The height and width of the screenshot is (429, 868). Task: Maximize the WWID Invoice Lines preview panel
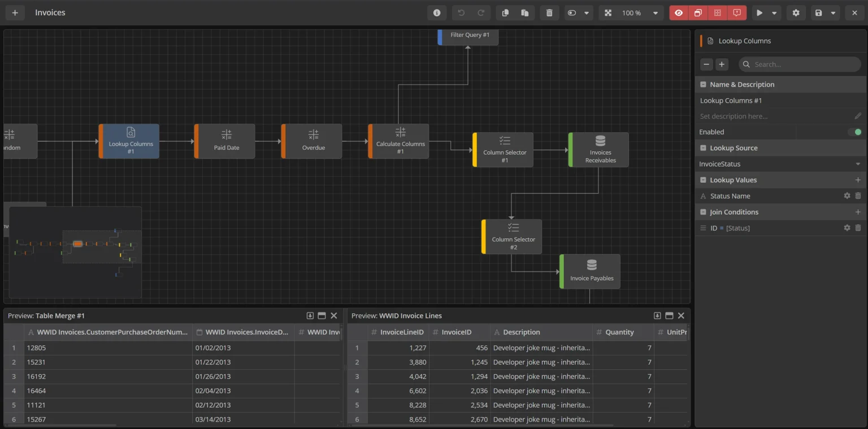pos(669,316)
